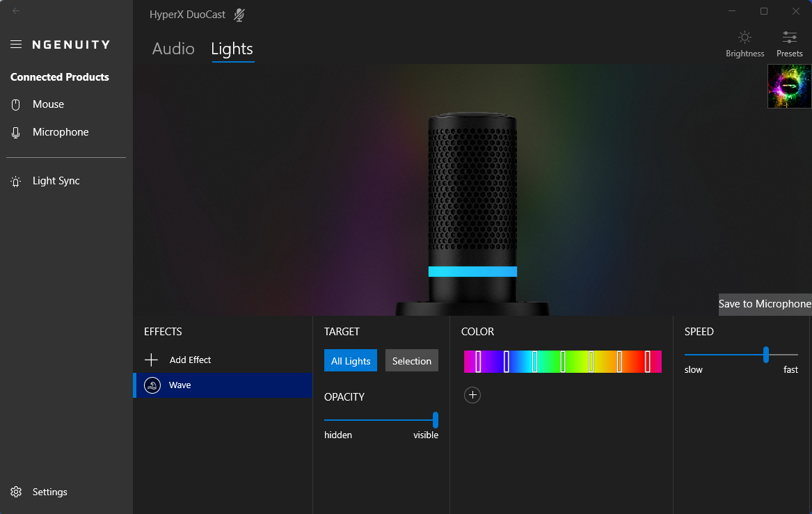Click the rainbow preset thumbnail
812x514 pixels.
pos(789,86)
